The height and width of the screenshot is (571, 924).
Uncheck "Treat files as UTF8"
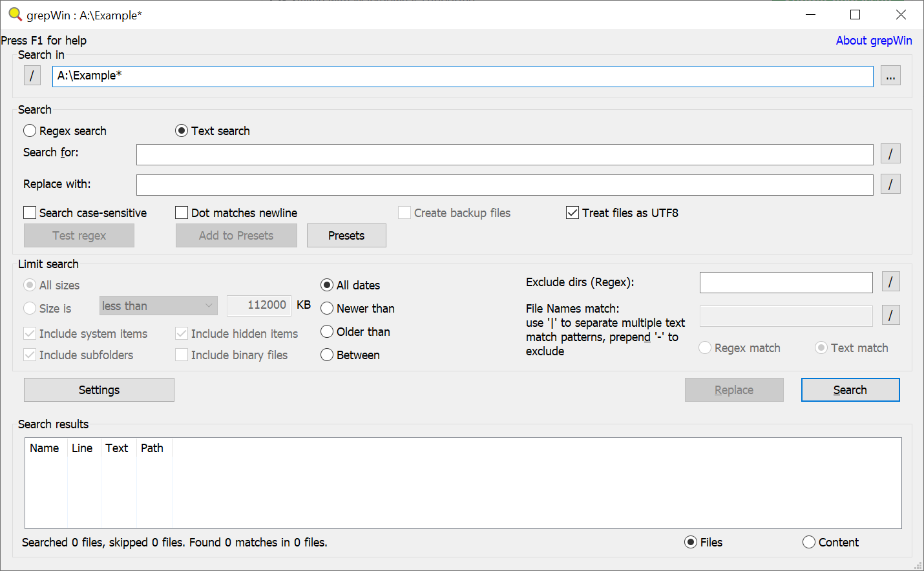572,213
